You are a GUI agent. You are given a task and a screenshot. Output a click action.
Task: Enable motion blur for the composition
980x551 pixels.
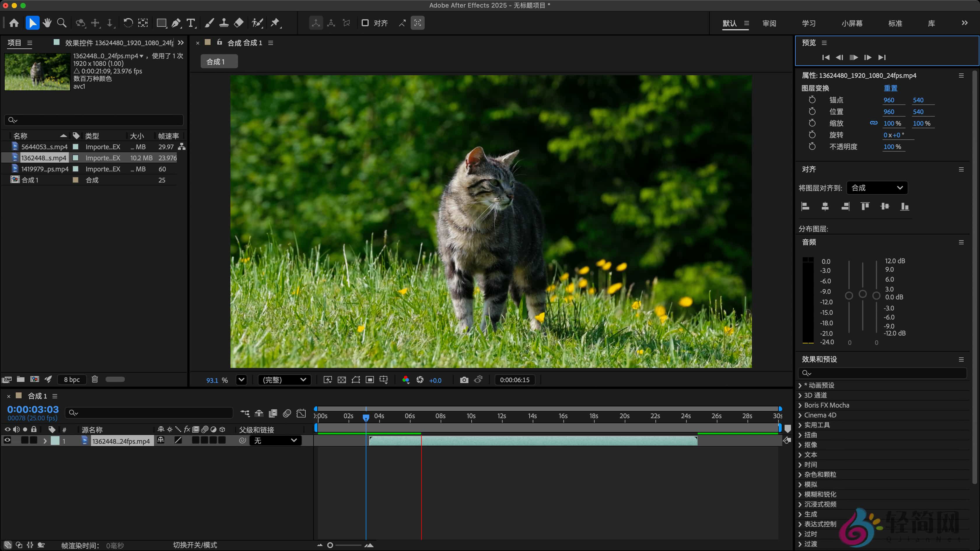click(x=287, y=413)
